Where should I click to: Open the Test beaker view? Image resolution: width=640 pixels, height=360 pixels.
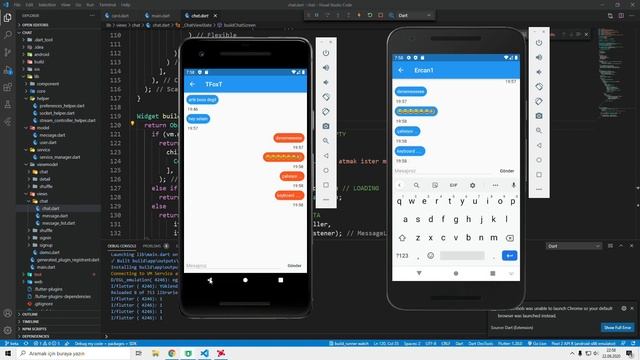point(7,104)
